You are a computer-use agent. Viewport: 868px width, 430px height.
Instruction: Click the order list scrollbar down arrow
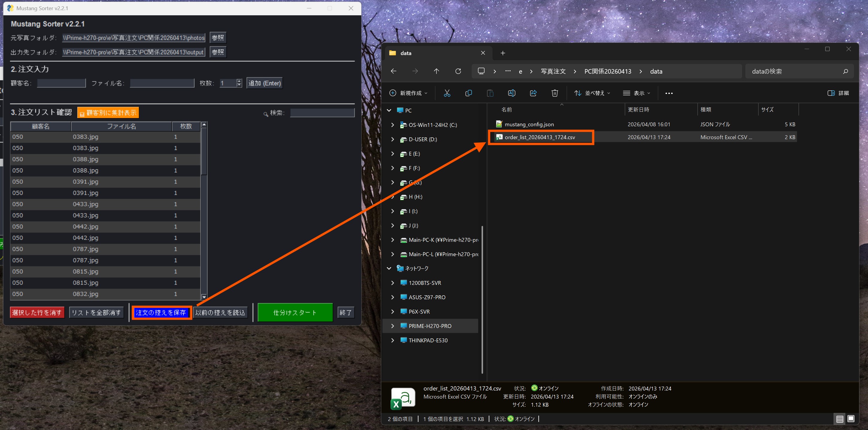(204, 297)
